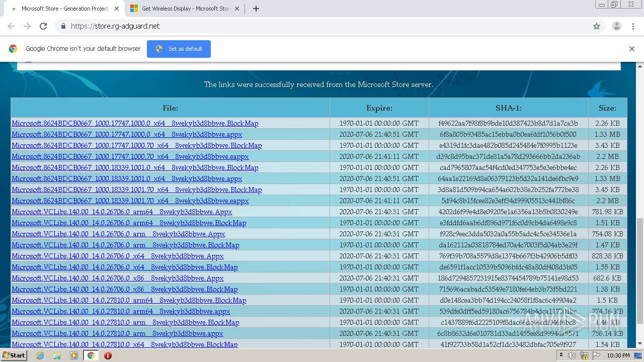Viewport: 644px width, 362px height.
Task: Download 18339.1001.0 x64 appx file
Action: tap(127, 178)
